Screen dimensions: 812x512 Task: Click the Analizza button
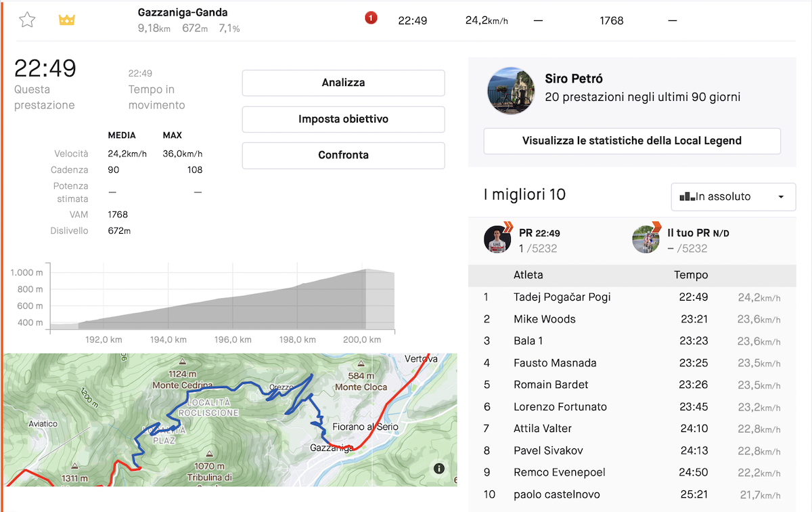tap(343, 83)
